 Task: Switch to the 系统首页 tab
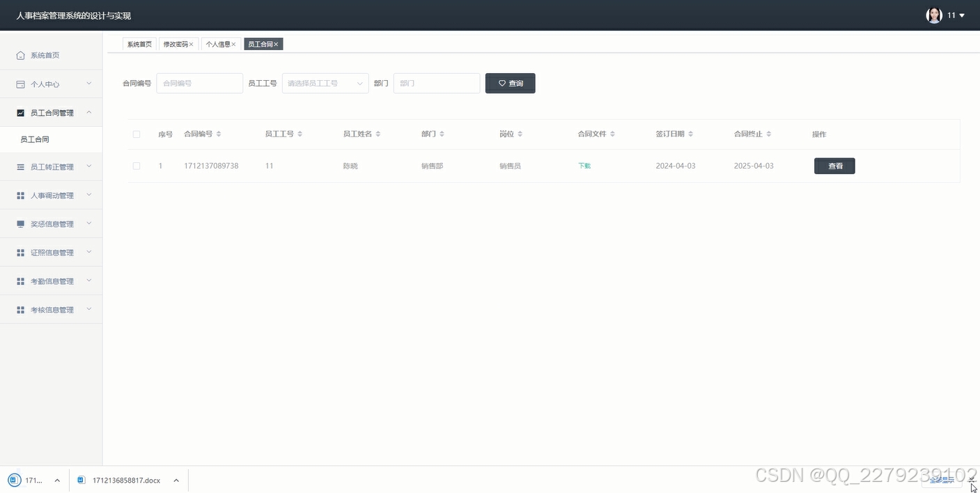tap(139, 44)
